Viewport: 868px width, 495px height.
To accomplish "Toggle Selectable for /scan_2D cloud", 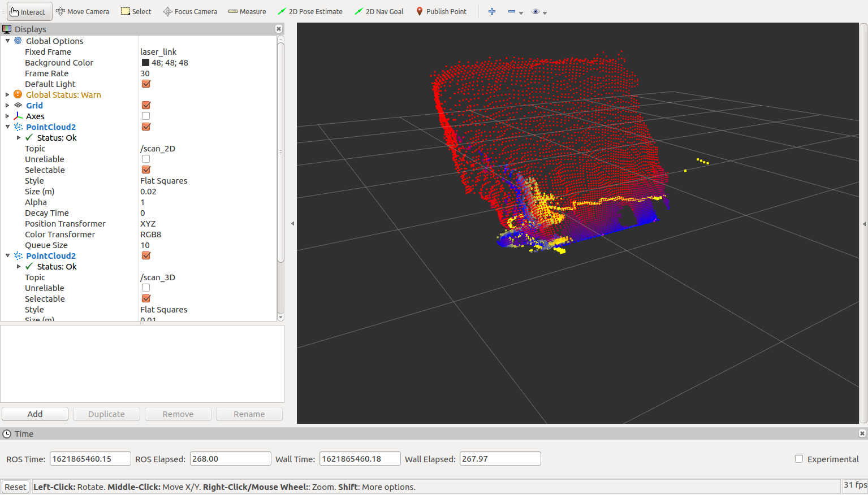I will coord(146,170).
